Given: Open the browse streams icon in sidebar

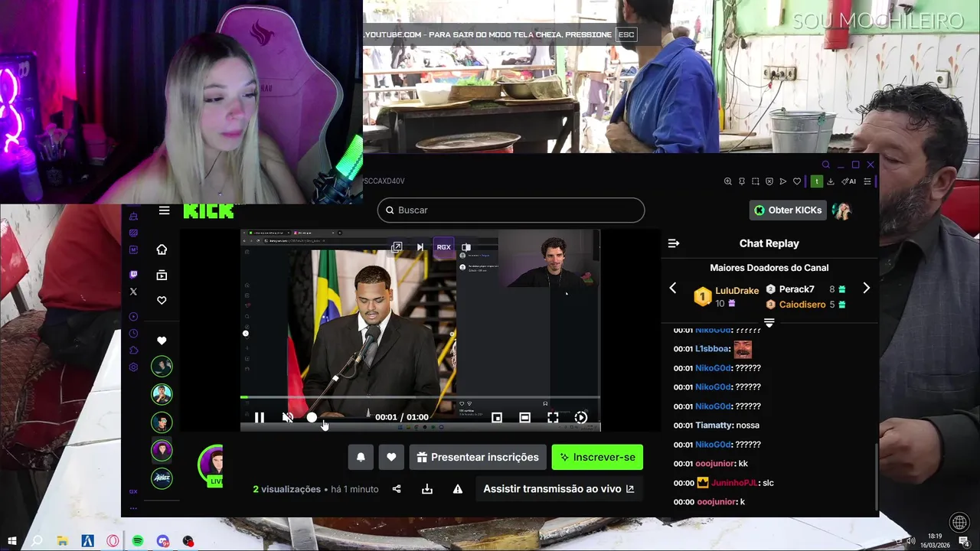Looking at the screenshot, I should point(162,275).
